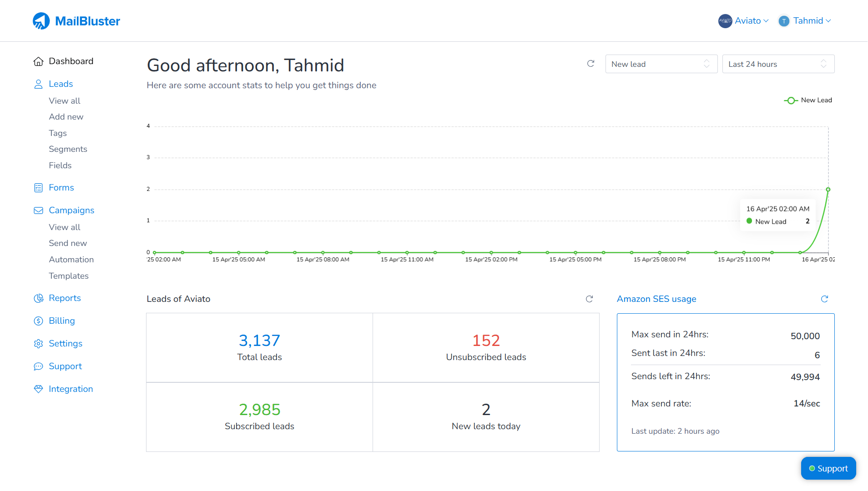Go to the Dashboard menu item

click(71, 61)
